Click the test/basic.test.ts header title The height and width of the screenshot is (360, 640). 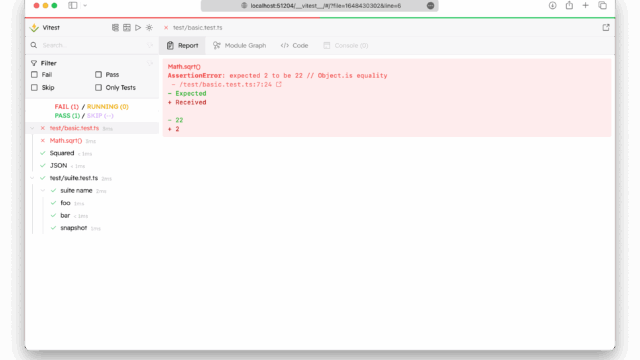[198, 28]
